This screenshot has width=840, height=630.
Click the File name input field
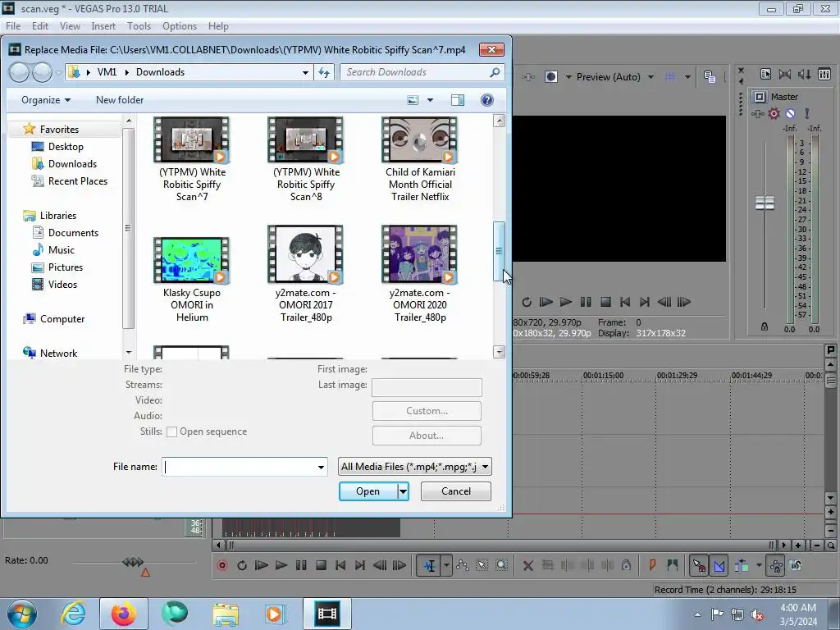[239, 467]
